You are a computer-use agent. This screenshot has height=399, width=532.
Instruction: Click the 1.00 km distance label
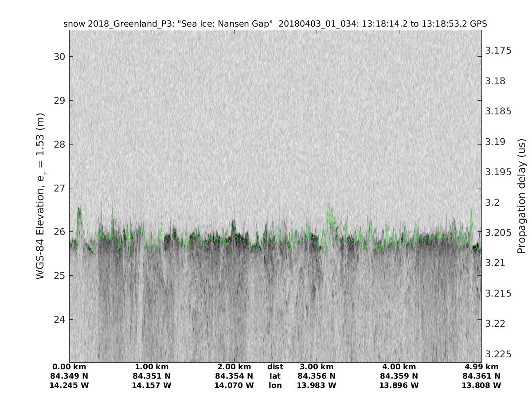click(152, 367)
